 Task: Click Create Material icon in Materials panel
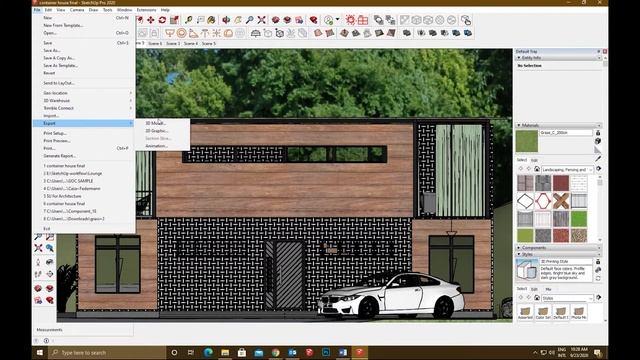pos(598,141)
